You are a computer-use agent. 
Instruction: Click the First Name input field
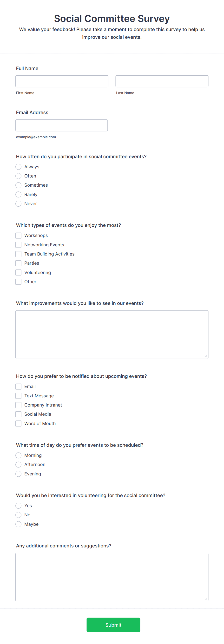click(62, 81)
